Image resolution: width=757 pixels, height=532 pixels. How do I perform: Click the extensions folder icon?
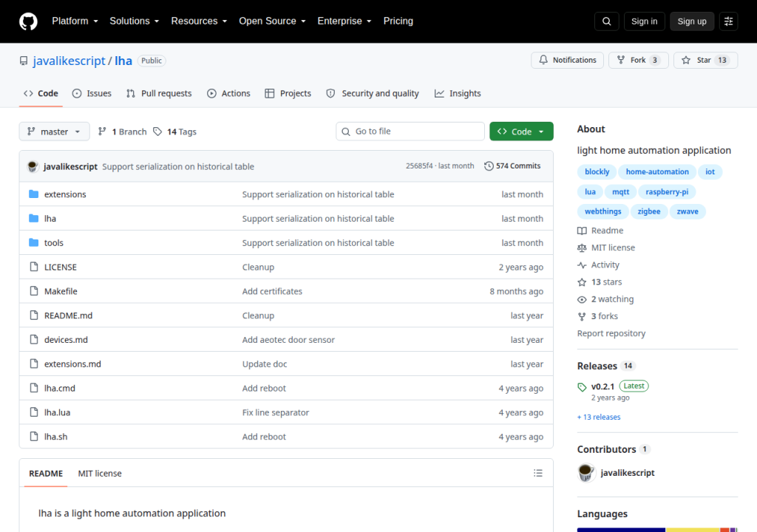coord(33,194)
